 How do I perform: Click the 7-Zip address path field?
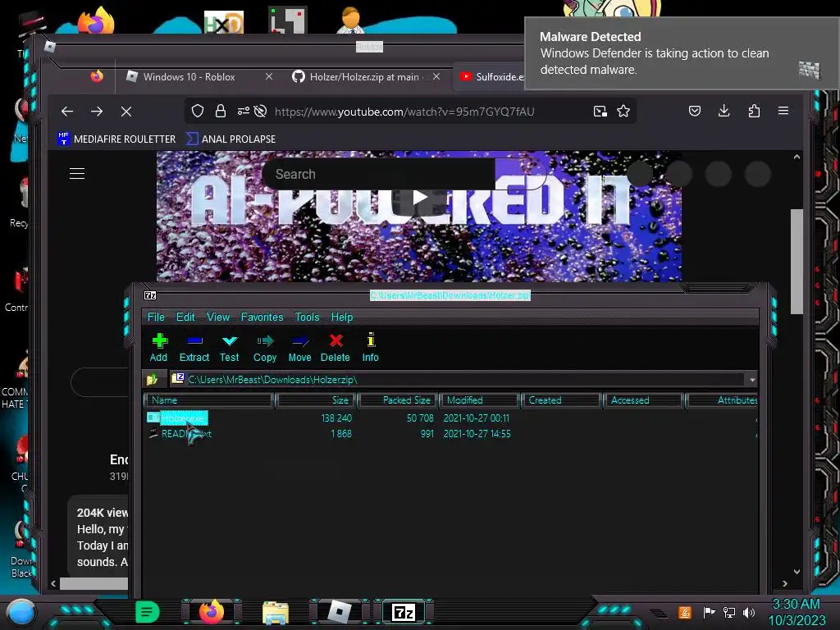click(458, 380)
